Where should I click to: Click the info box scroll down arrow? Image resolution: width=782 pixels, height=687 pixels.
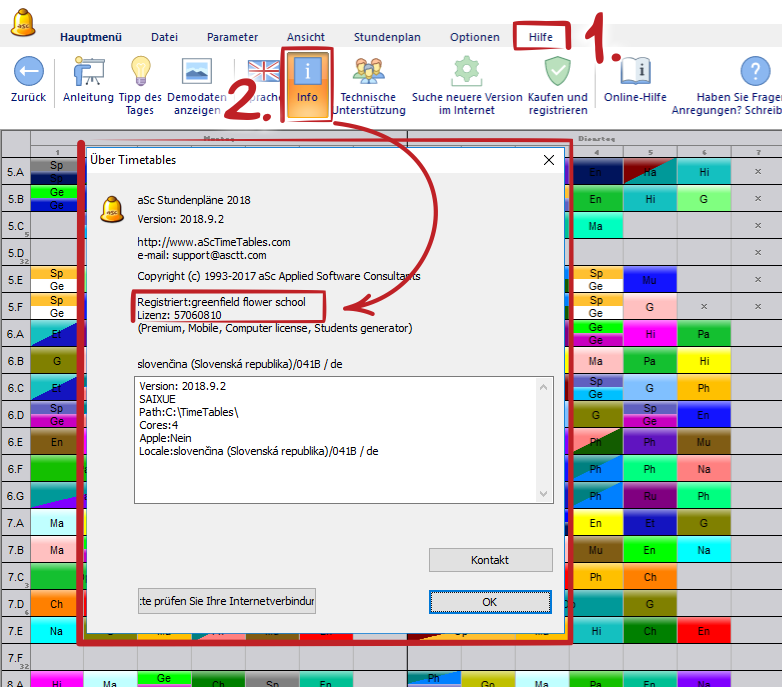[x=544, y=494]
